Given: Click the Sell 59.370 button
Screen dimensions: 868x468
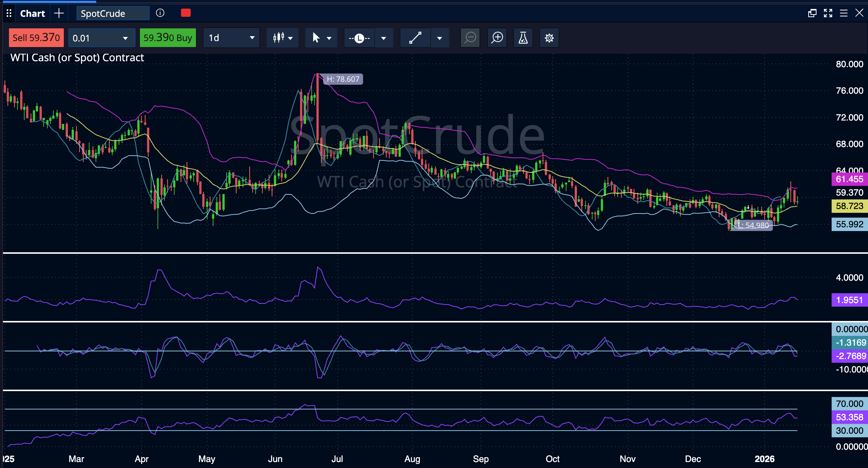Looking at the screenshot, I should [x=36, y=38].
